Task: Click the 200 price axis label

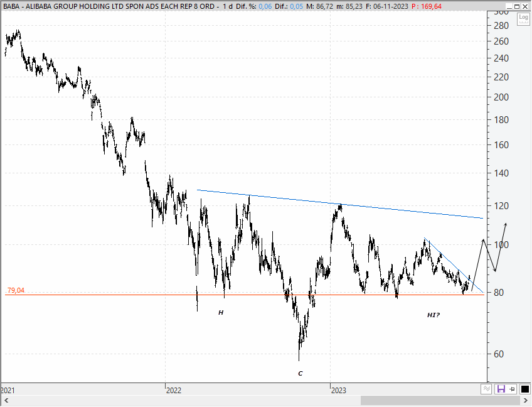Action: [501, 97]
